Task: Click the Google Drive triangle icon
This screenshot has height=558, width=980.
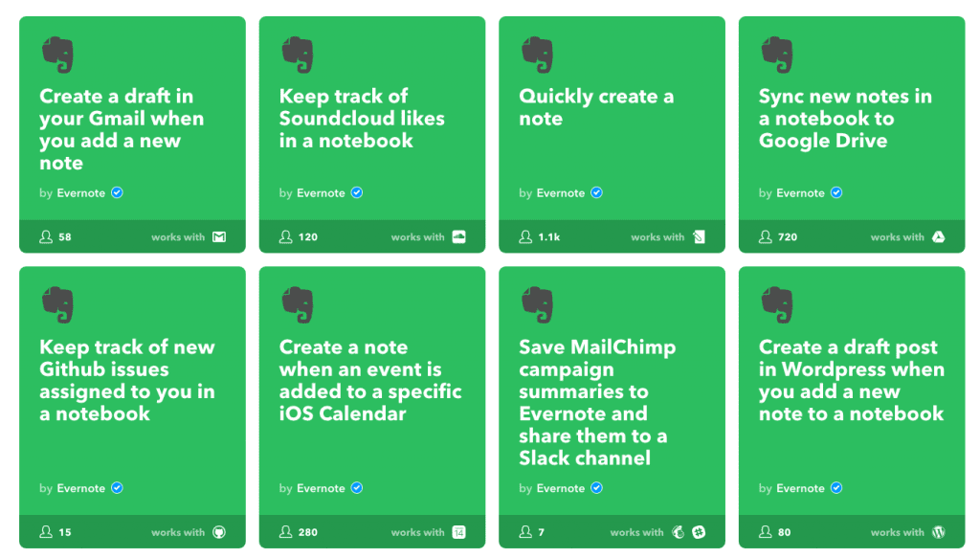Action: tap(938, 236)
